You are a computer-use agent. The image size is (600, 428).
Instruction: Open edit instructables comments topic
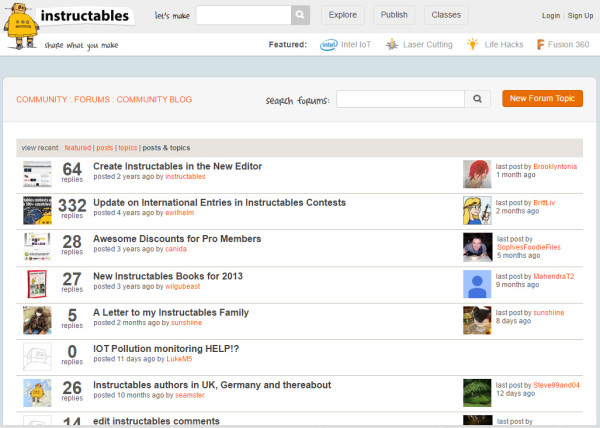(x=157, y=421)
